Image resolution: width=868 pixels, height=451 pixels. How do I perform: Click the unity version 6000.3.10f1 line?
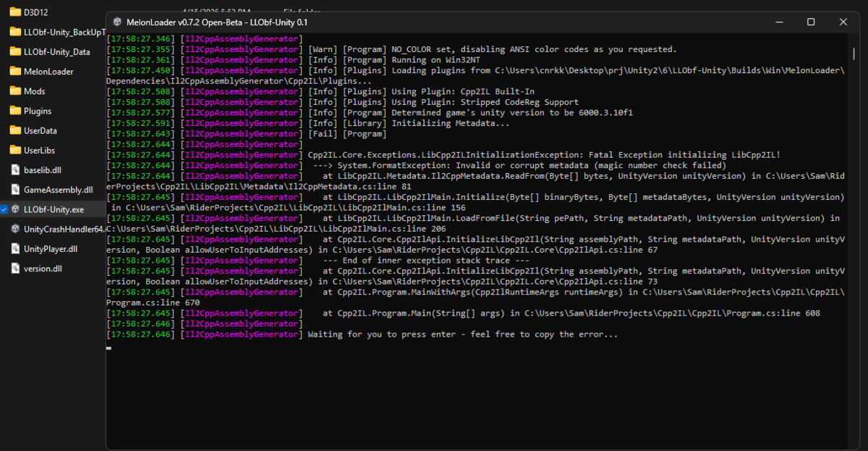370,113
